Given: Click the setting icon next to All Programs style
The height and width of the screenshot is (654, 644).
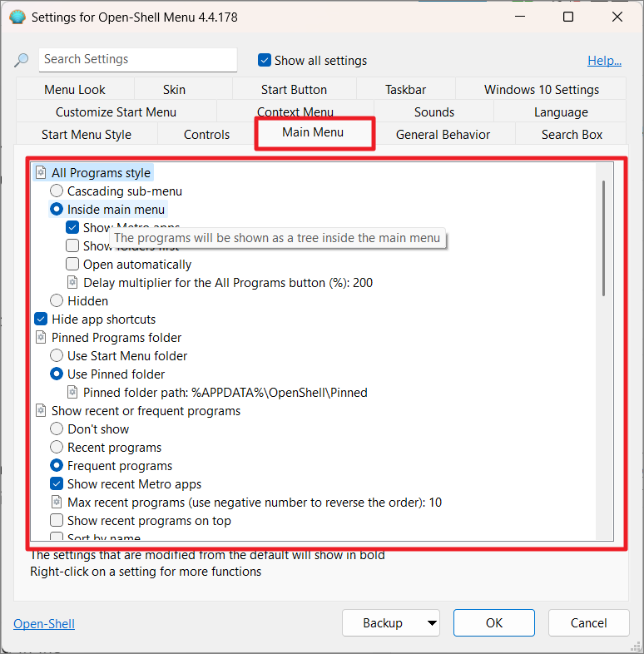Looking at the screenshot, I should [41, 172].
